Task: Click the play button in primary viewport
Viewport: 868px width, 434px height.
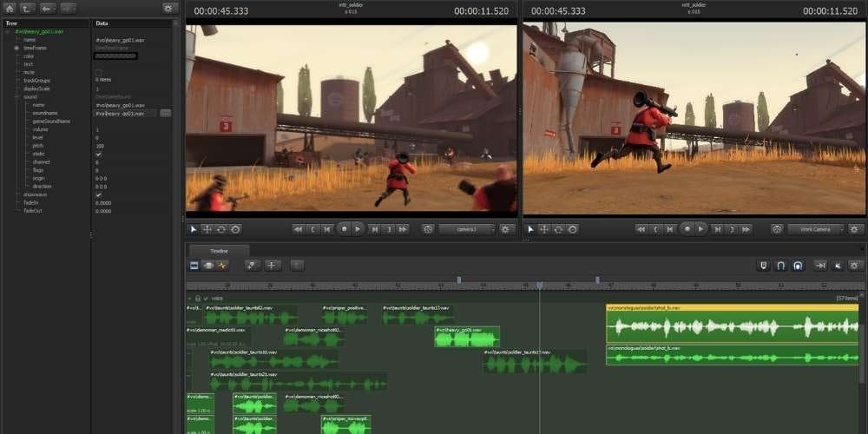Action: [x=358, y=228]
